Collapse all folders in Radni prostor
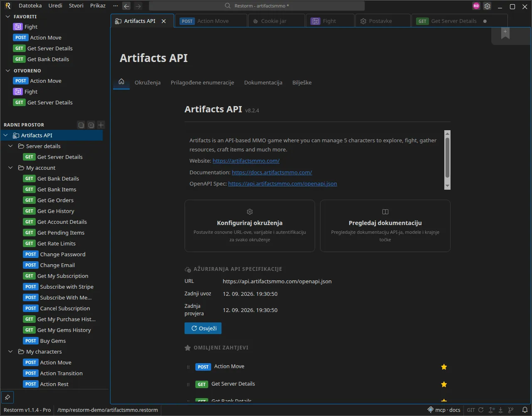 81,125
